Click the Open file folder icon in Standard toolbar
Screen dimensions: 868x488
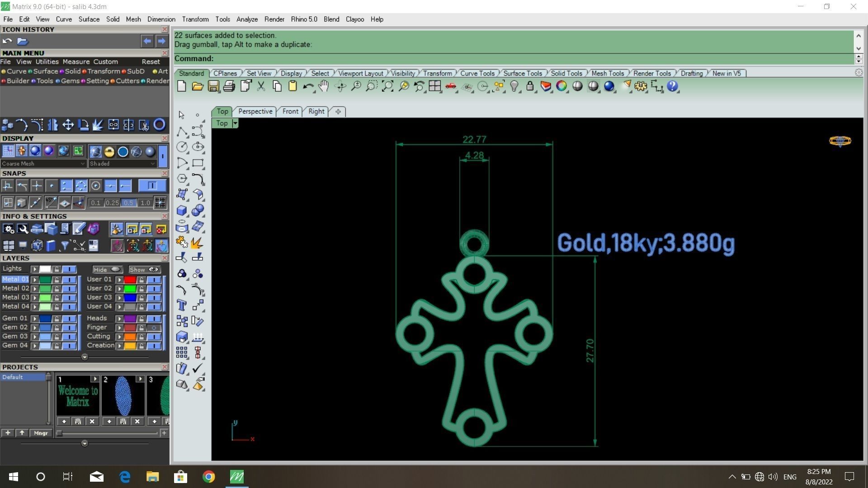[198, 86]
